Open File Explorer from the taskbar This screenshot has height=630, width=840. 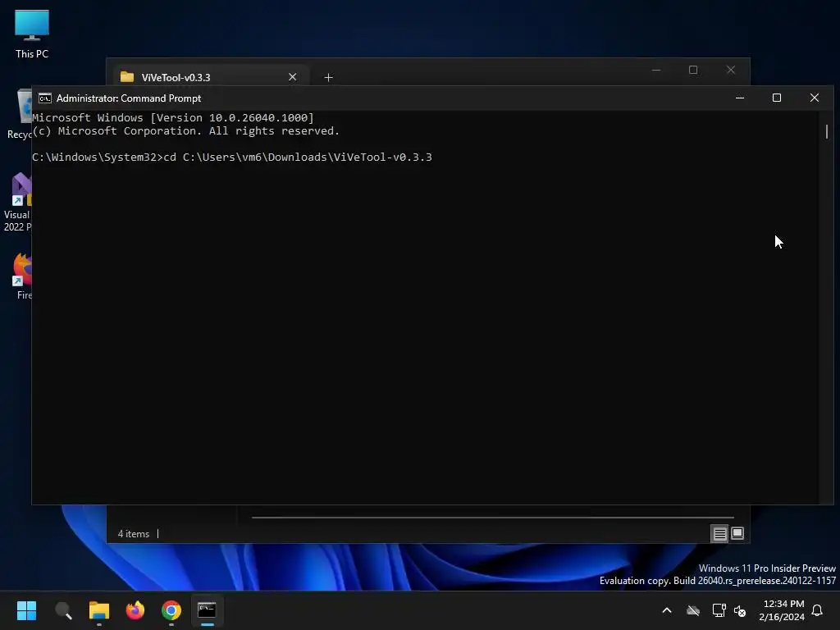point(99,610)
